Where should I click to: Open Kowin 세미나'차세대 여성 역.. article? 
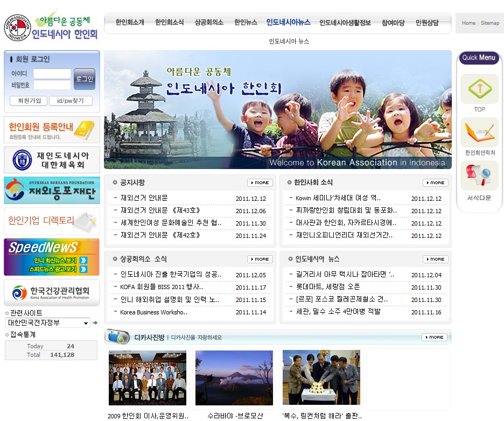(338, 198)
